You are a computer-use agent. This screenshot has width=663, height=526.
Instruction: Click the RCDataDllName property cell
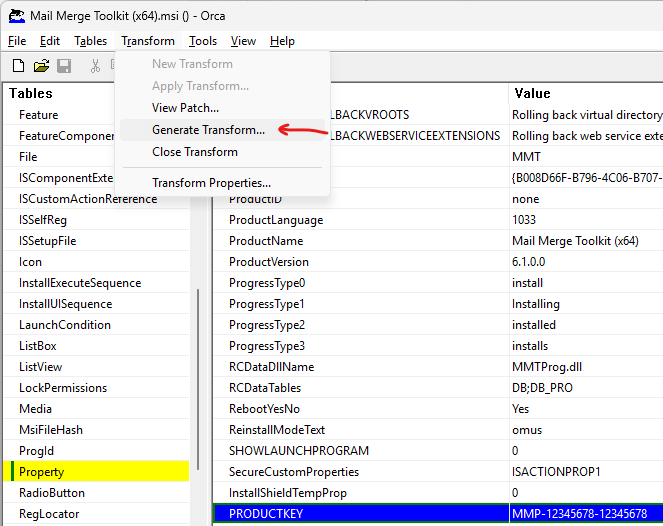[361, 367]
